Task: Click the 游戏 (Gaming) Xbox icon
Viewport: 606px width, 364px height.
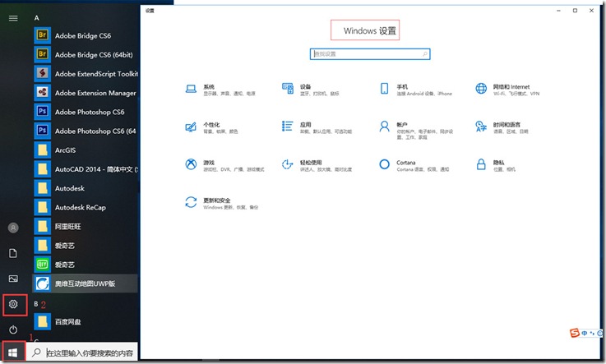Action: [x=191, y=164]
